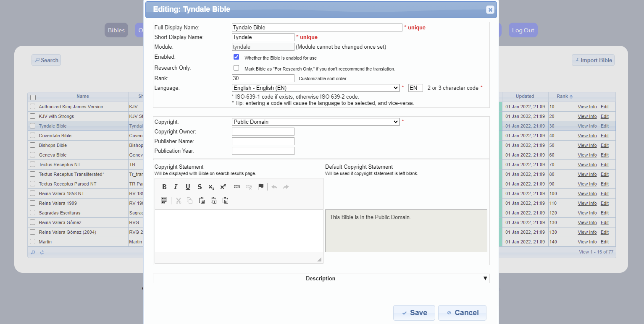Cut selection using scissors icon
Screen dimensions: 644x324
178,201
